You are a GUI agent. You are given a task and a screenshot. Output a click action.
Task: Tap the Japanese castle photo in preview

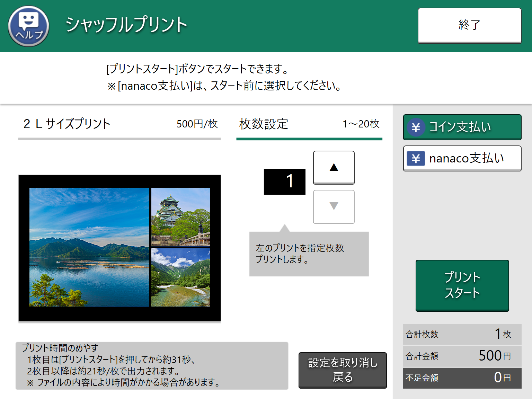pos(180,217)
